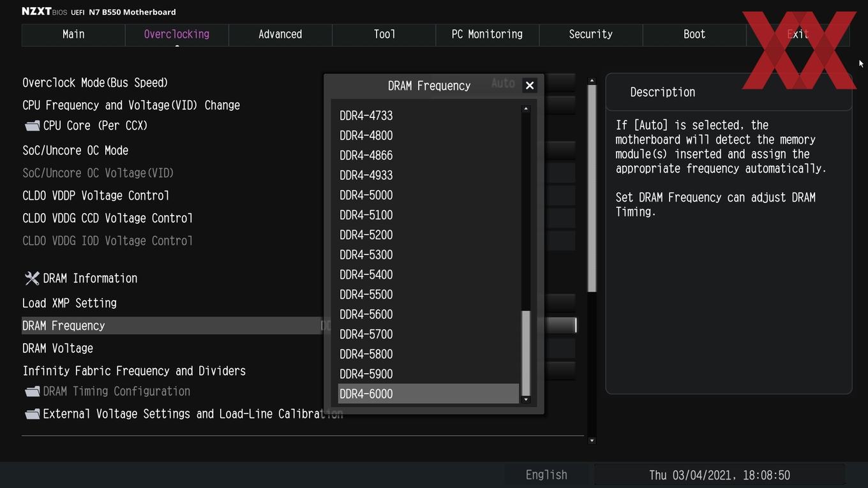Open the Tool tab
The image size is (868, 488).
384,34
